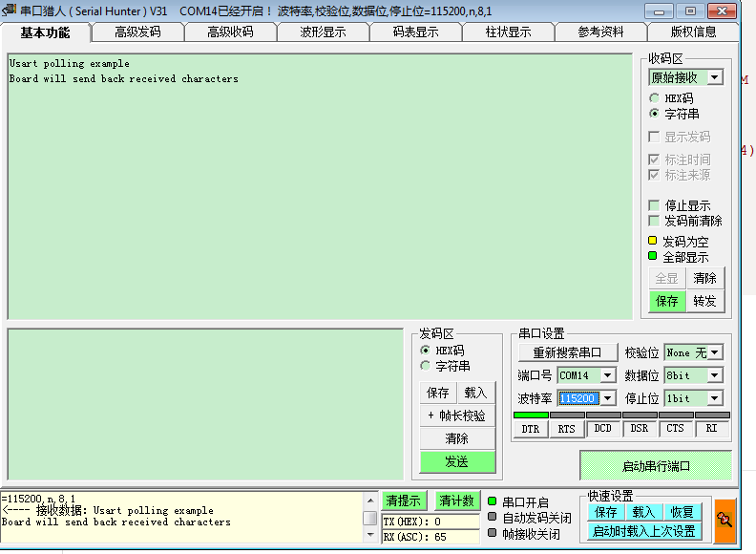The image size is (756, 554).
Task: Open the 原始接收 mode dropdown
Action: [715, 77]
